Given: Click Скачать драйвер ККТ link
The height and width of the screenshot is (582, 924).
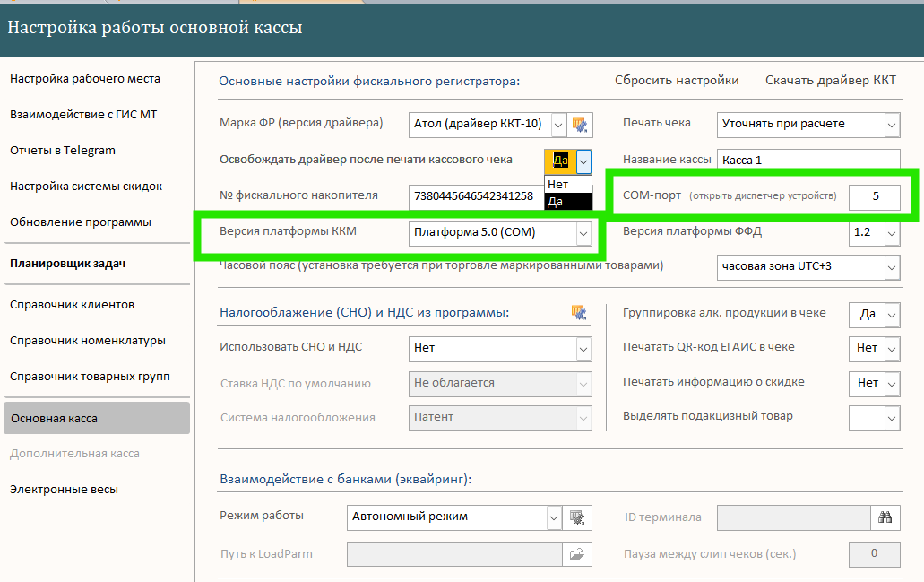Looking at the screenshot, I should click(x=830, y=80).
